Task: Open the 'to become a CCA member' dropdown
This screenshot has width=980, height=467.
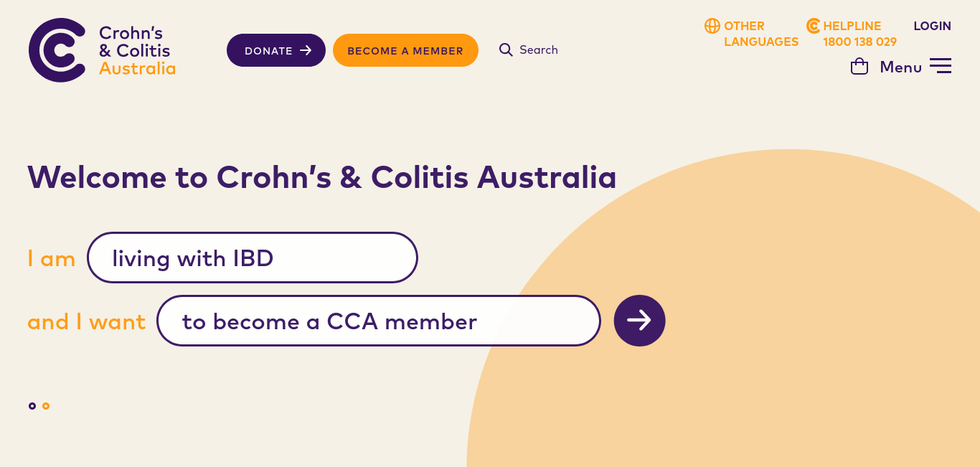Action: coord(379,321)
